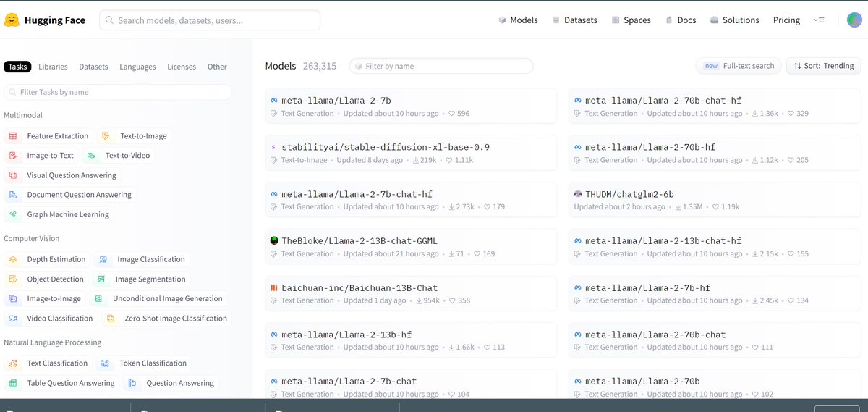
Task: Click the Filter by name input
Action: click(441, 66)
